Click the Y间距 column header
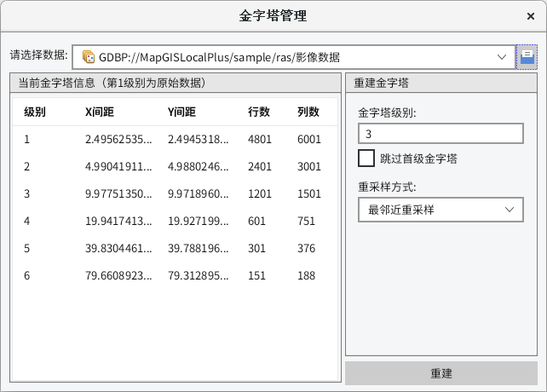The width and height of the screenshot is (547, 392). pos(182,112)
